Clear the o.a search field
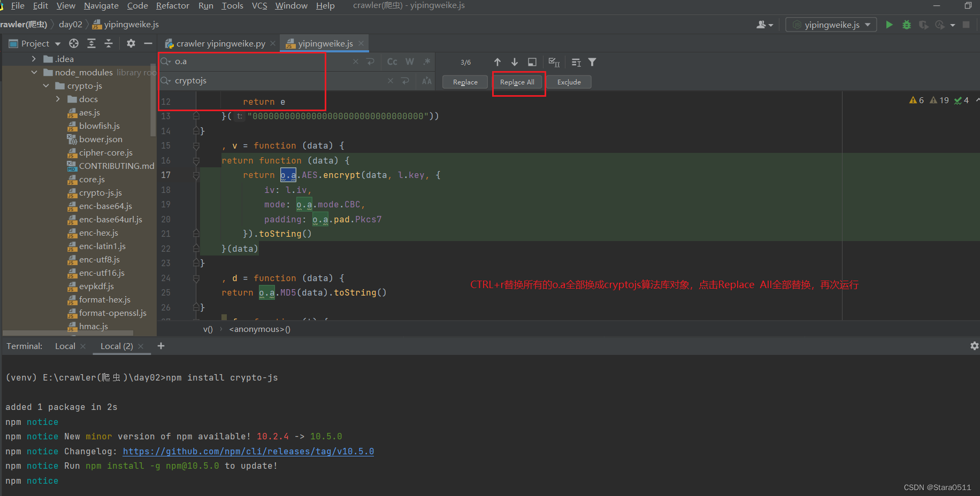 [356, 61]
